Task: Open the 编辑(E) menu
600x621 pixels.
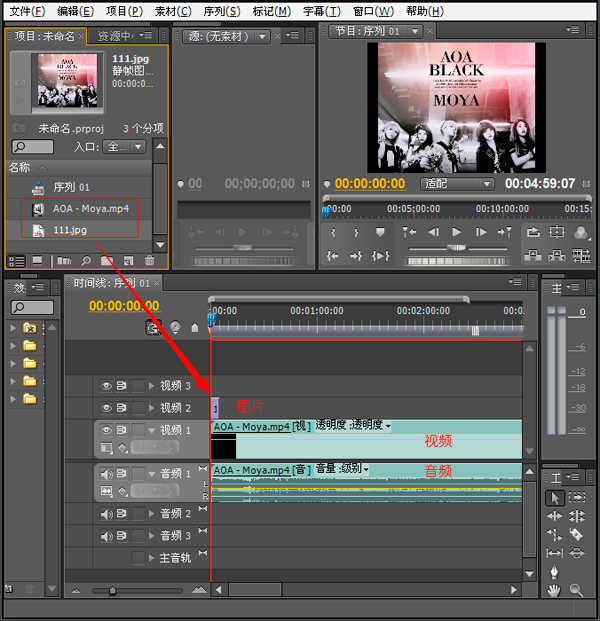Action: (76, 11)
